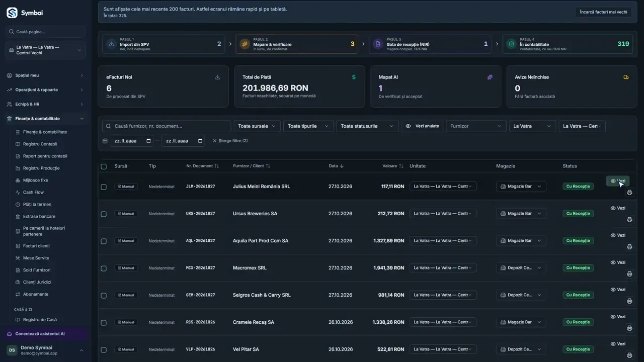Sort by Furnizor / Client column arrows
Viewport: 644px width, 362px height.
268,166
